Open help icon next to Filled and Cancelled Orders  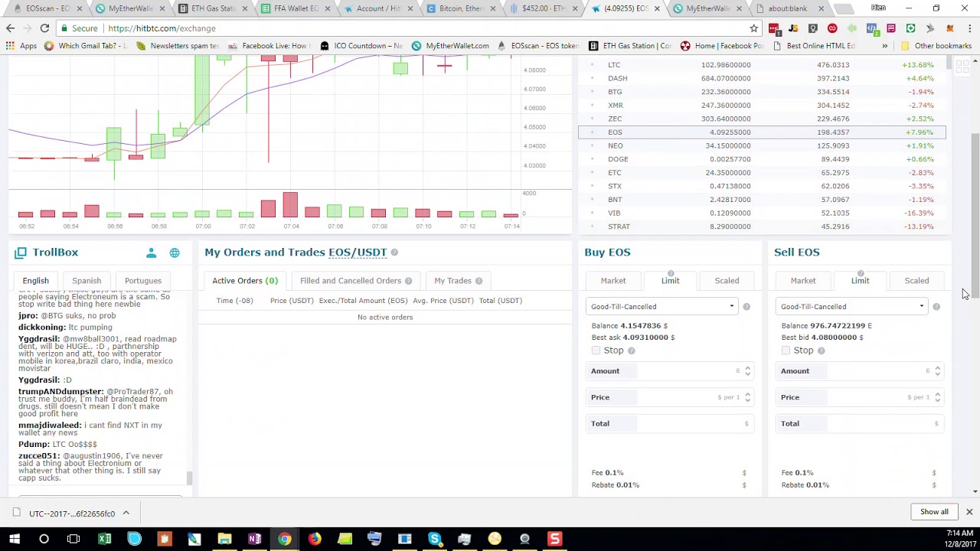coord(408,281)
